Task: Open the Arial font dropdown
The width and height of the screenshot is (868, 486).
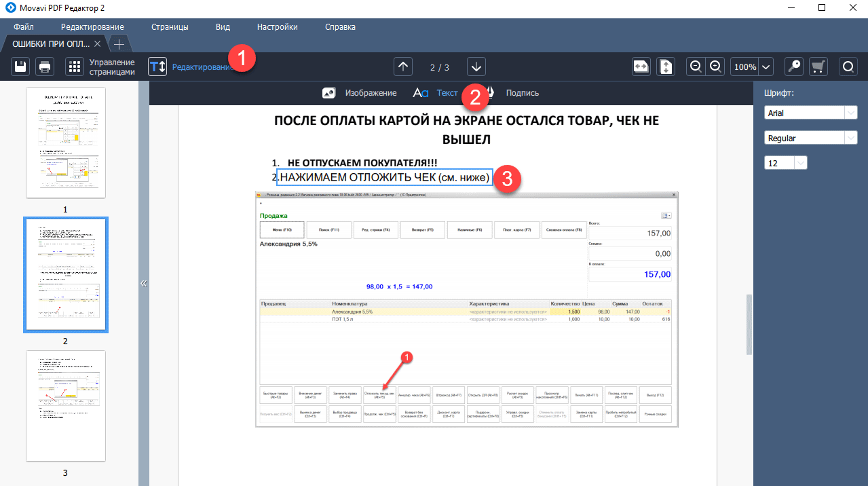Action: coord(810,113)
